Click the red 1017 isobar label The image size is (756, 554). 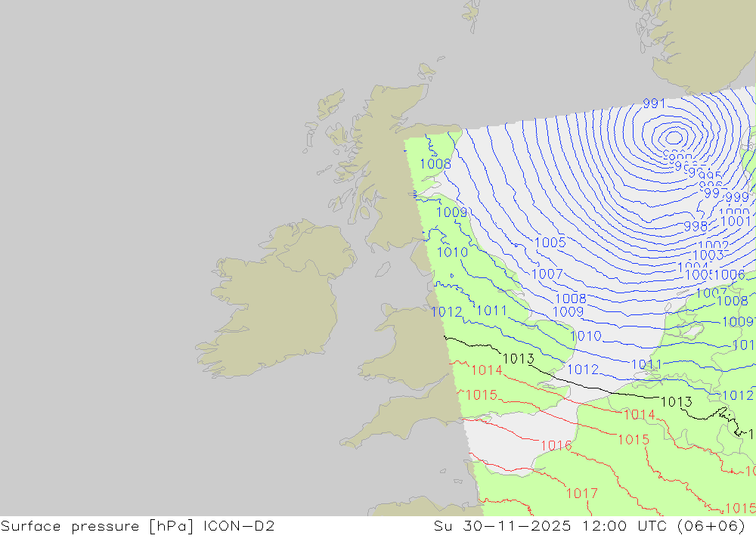[x=582, y=494]
